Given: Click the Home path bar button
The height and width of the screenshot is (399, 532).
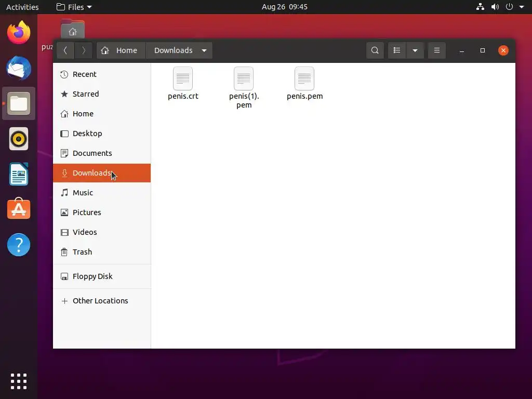Looking at the screenshot, I should (121, 50).
